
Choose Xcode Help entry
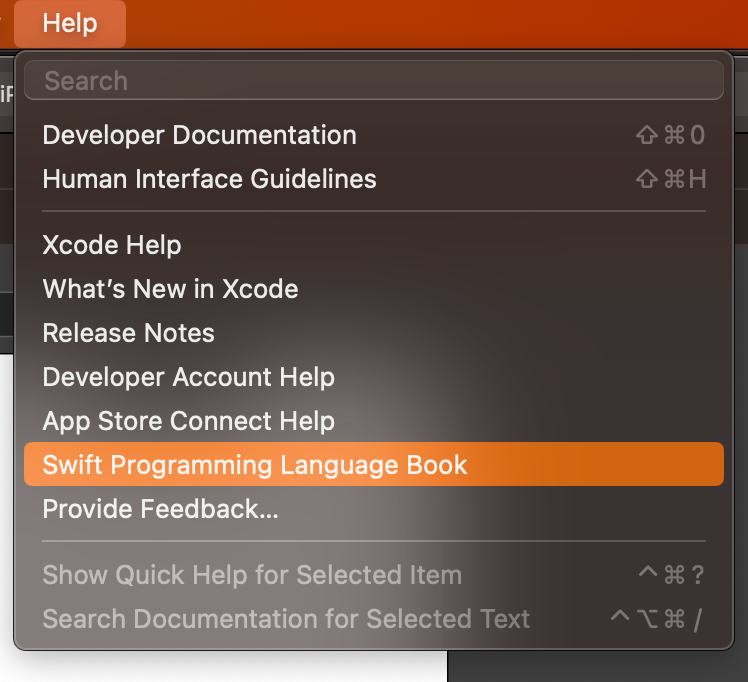point(374,245)
